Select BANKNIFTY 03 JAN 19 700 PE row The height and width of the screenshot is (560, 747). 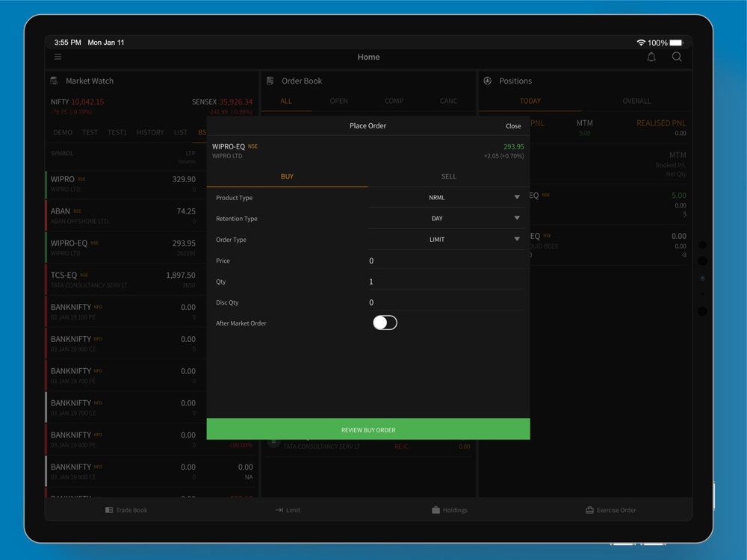click(x=125, y=376)
